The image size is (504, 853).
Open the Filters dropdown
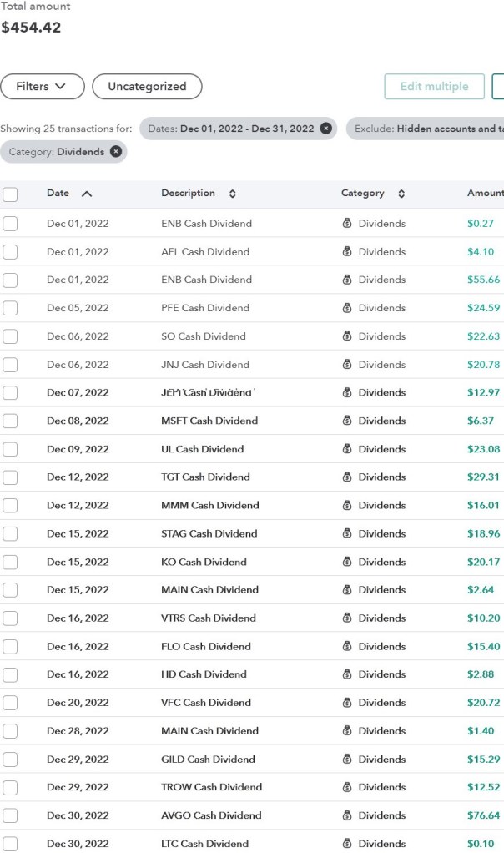(43, 87)
